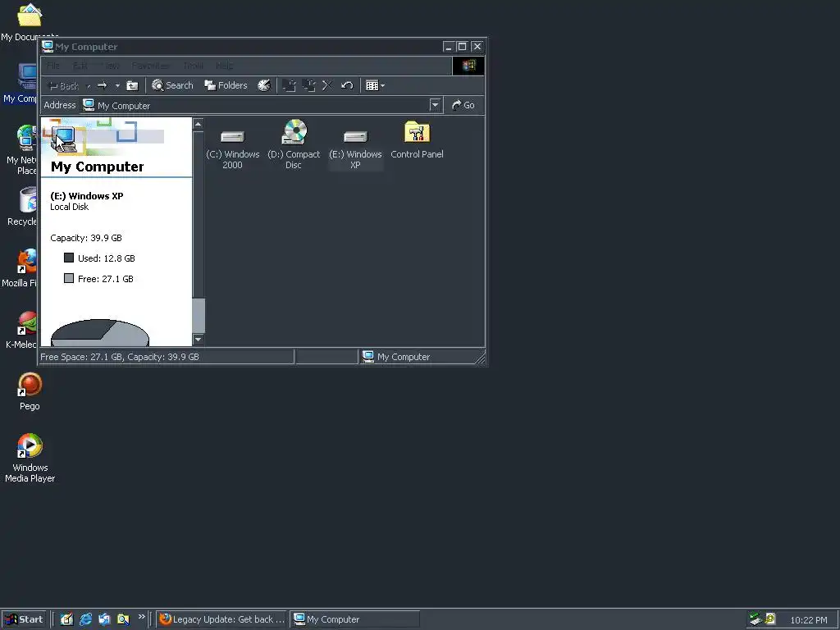The width and height of the screenshot is (840, 630).
Task: Click the Move To toolbar icon
Action: pos(290,85)
